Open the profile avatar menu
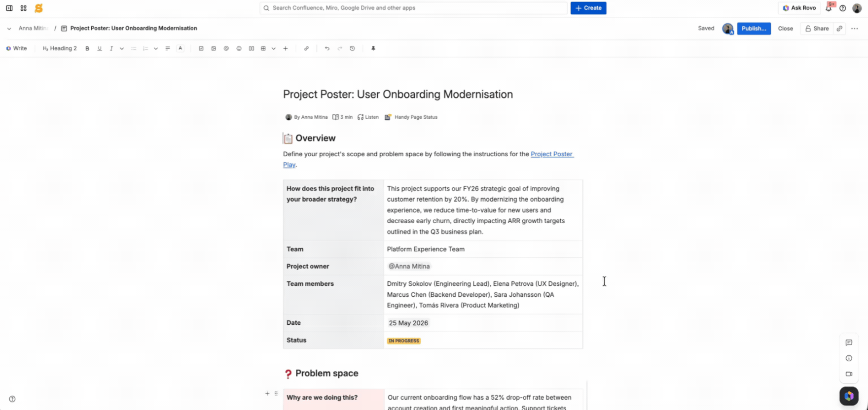Image resolution: width=868 pixels, height=410 pixels. click(857, 8)
